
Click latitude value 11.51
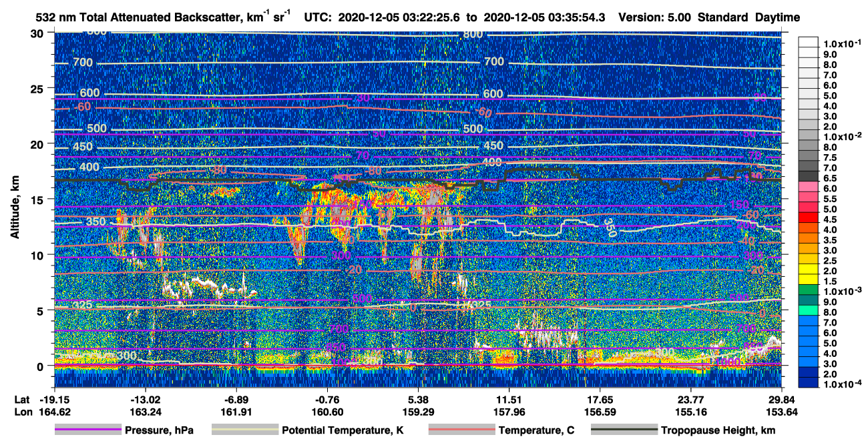[509, 400]
